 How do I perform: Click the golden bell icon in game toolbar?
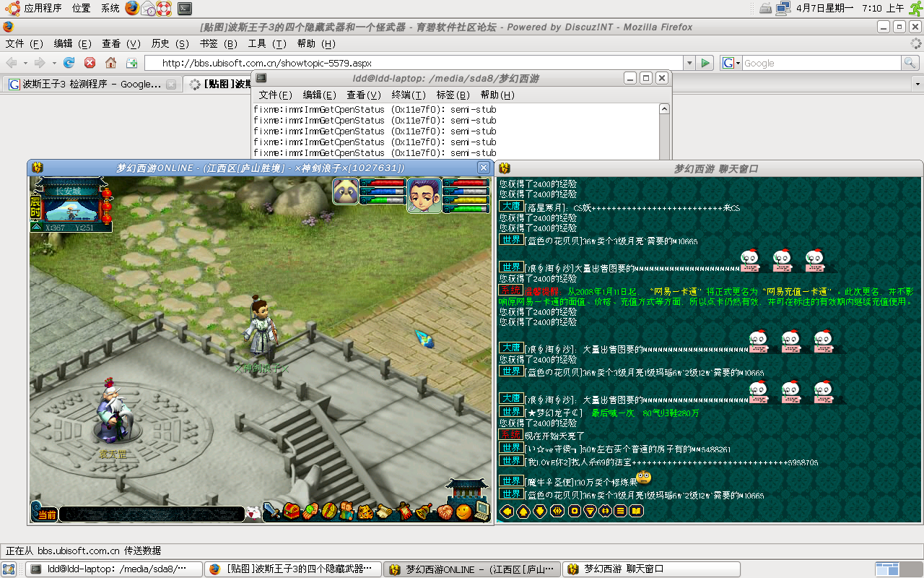point(424,511)
